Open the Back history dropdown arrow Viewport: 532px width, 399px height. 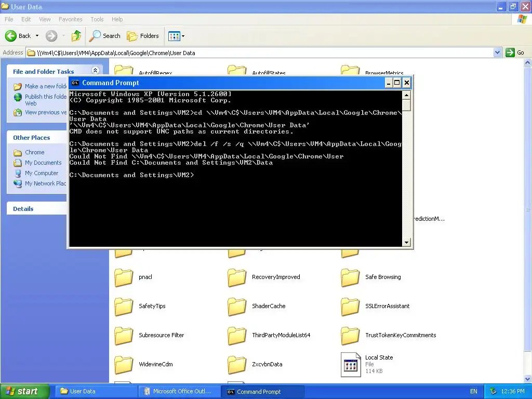37,36
